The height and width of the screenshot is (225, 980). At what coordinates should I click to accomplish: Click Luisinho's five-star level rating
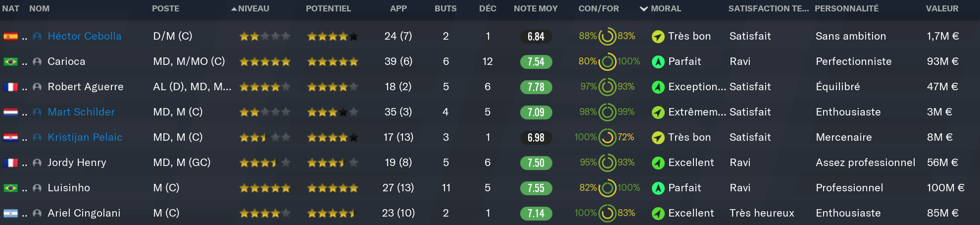pos(265,188)
